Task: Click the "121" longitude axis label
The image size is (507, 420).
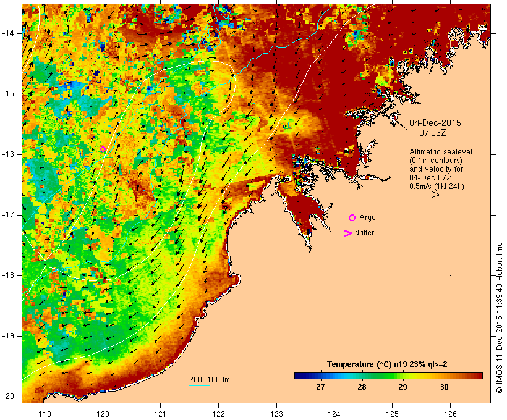Action: 160,414
